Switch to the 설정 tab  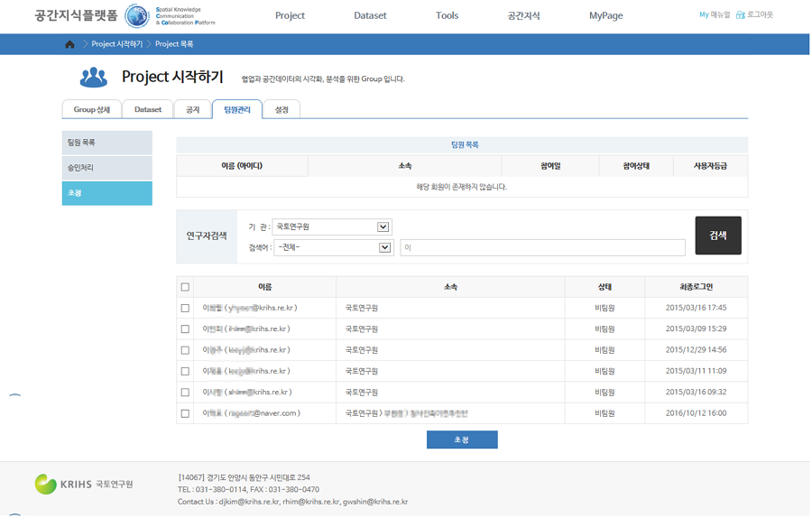coord(281,109)
